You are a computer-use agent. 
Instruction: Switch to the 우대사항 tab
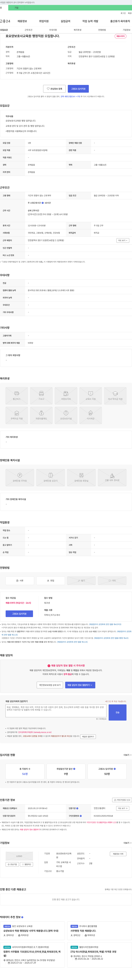tap(53, 30)
